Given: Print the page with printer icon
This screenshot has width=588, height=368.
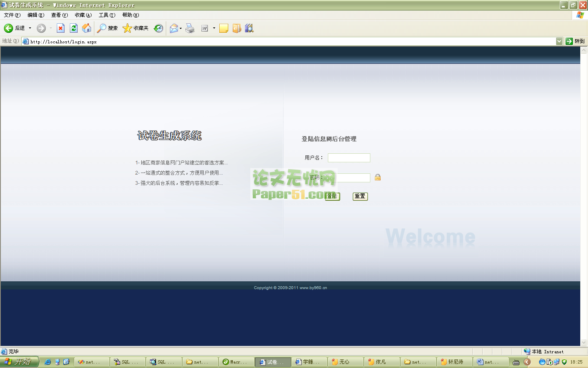Looking at the screenshot, I should [x=190, y=28].
